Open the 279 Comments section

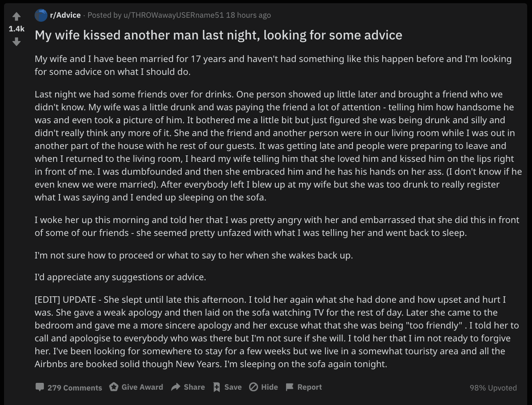click(74, 388)
